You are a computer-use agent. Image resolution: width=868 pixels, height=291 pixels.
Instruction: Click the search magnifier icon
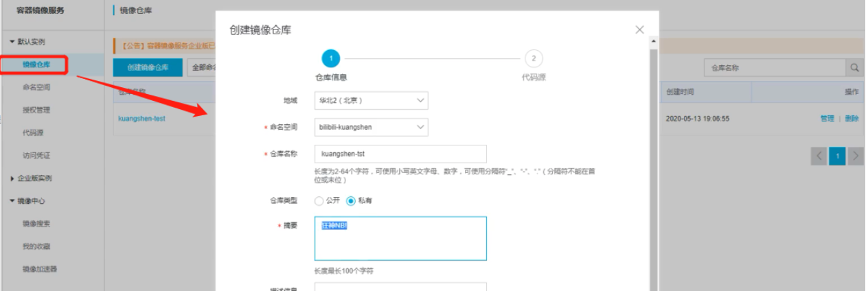[x=854, y=68]
